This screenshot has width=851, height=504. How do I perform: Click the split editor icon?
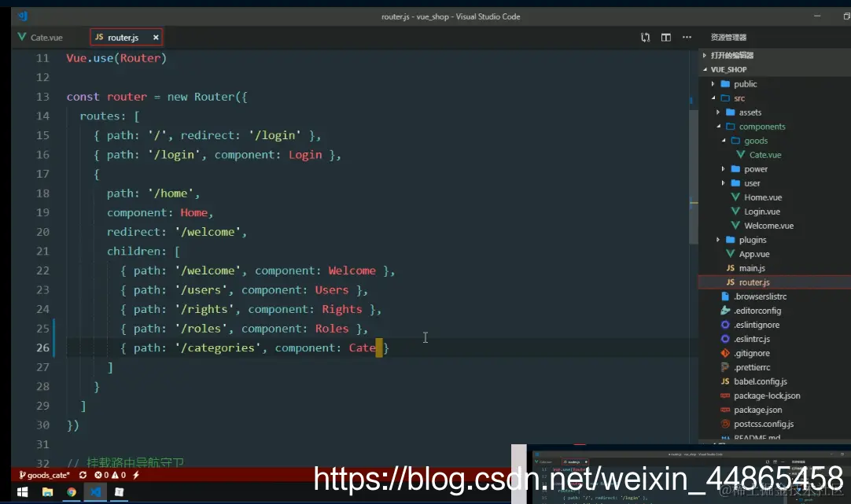tap(666, 38)
